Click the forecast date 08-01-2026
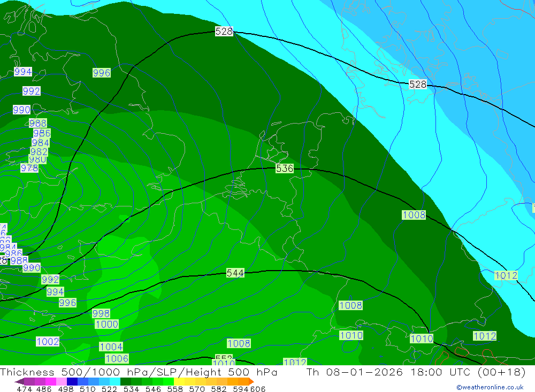 [364, 372]
